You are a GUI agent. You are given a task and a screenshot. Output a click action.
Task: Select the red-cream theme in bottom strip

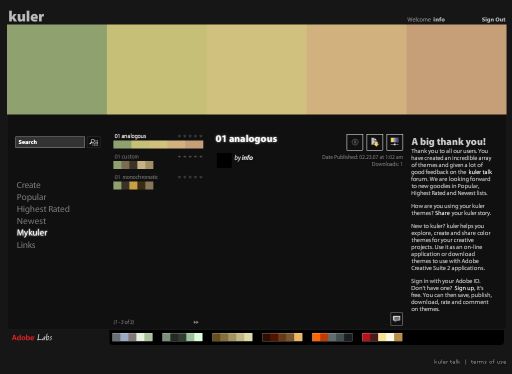(382, 337)
